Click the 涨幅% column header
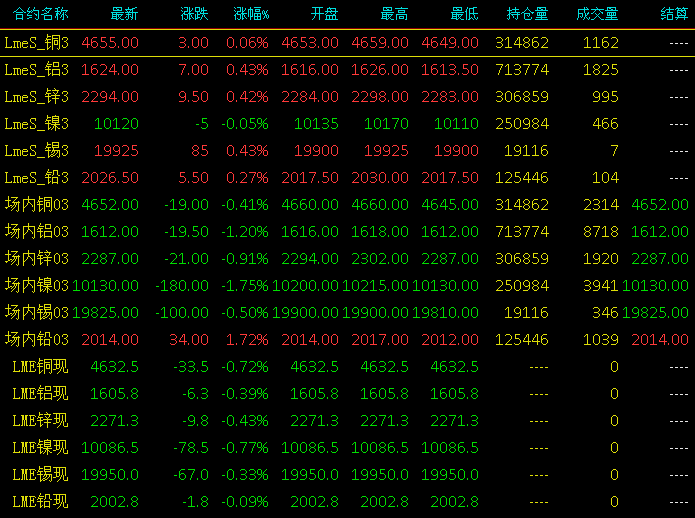The image size is (695, 518). tap(251, 14)
